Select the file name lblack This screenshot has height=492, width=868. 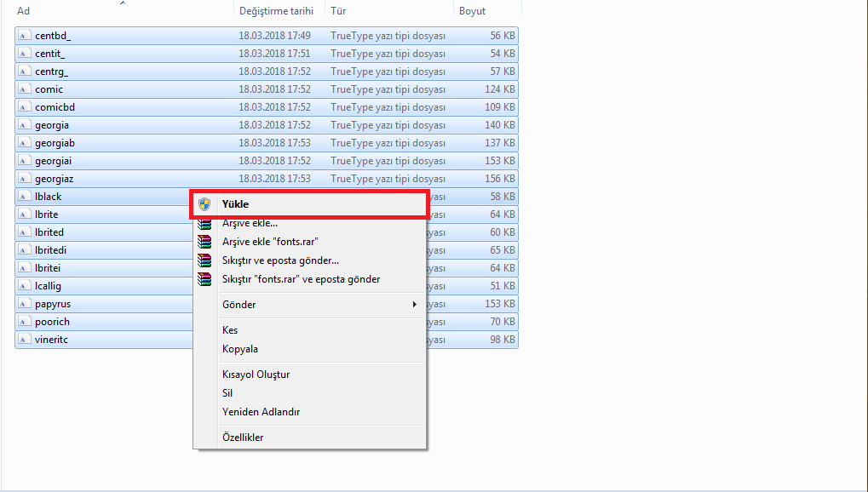click(x=49, y=197)
